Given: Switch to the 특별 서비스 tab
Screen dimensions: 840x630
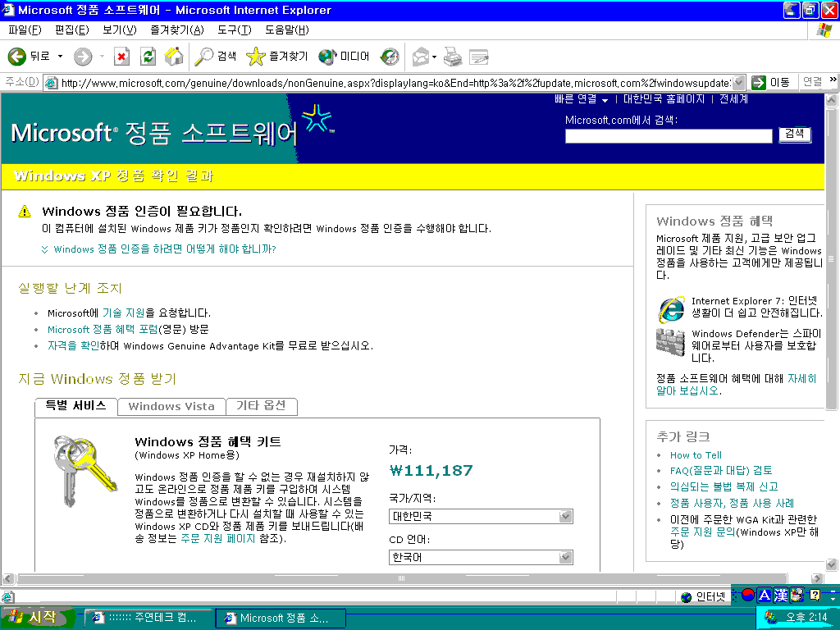Looking at the screenshot, I should 75,406.
